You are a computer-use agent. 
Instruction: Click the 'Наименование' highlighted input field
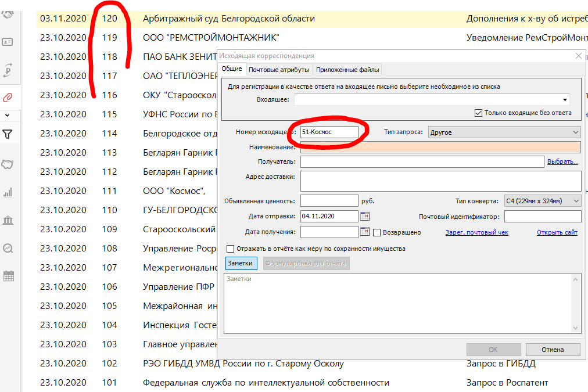(440, 147)
